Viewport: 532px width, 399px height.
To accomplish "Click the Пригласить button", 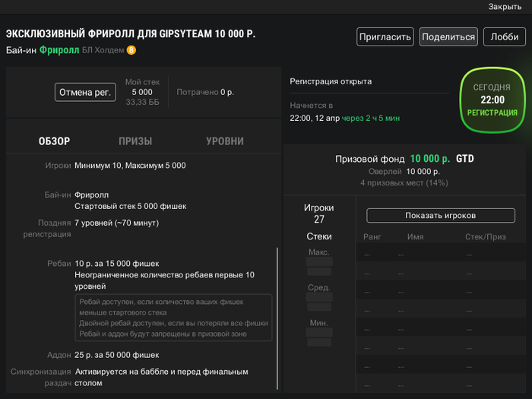I will pyautogui.click(x=385, y=36).
